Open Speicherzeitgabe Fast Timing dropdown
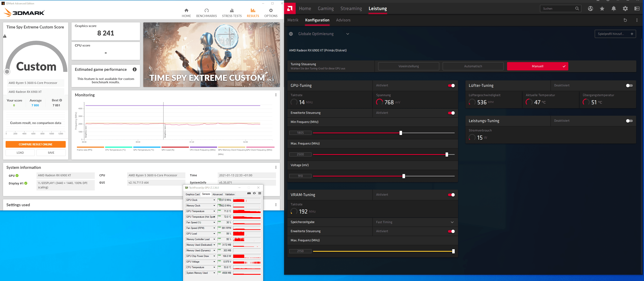644x281 pixels. 415,222
